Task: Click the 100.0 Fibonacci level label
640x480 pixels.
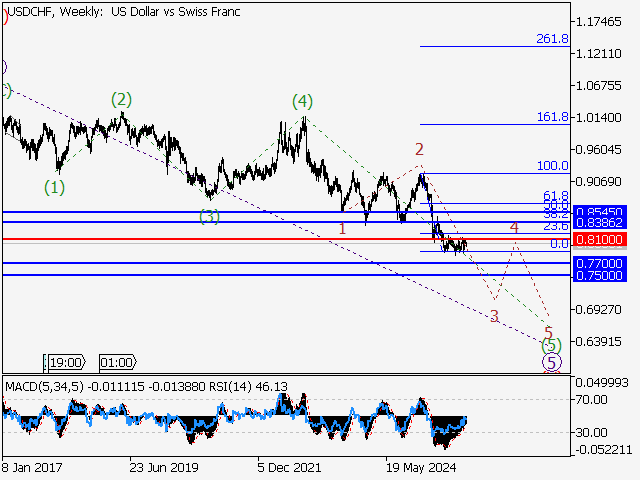Action: point(552,166)
